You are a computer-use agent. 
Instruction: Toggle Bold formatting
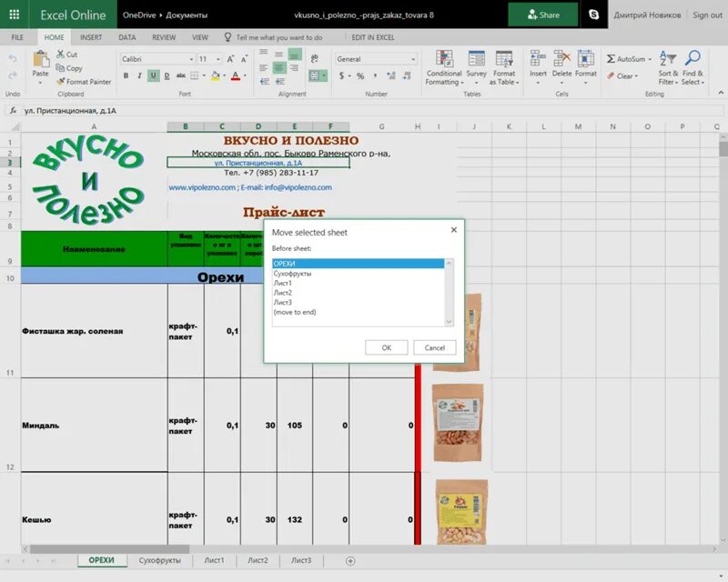pos(126,75)
